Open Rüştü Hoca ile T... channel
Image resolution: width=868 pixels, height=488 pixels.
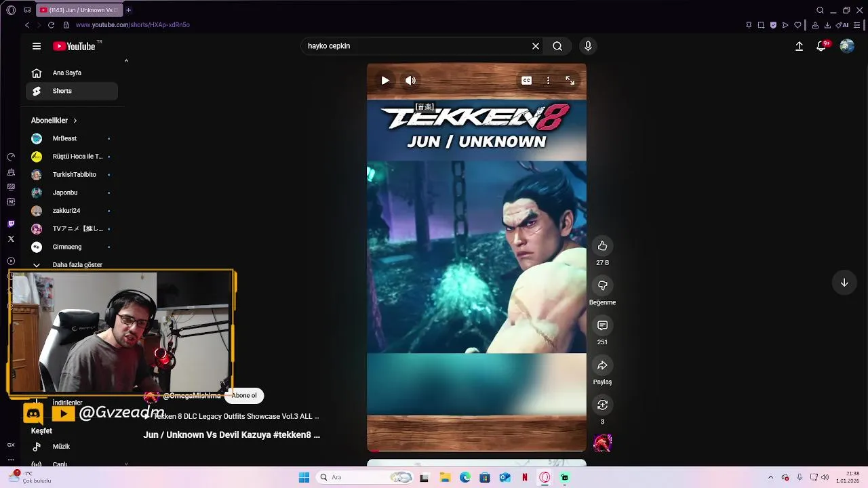click(72, 157)
